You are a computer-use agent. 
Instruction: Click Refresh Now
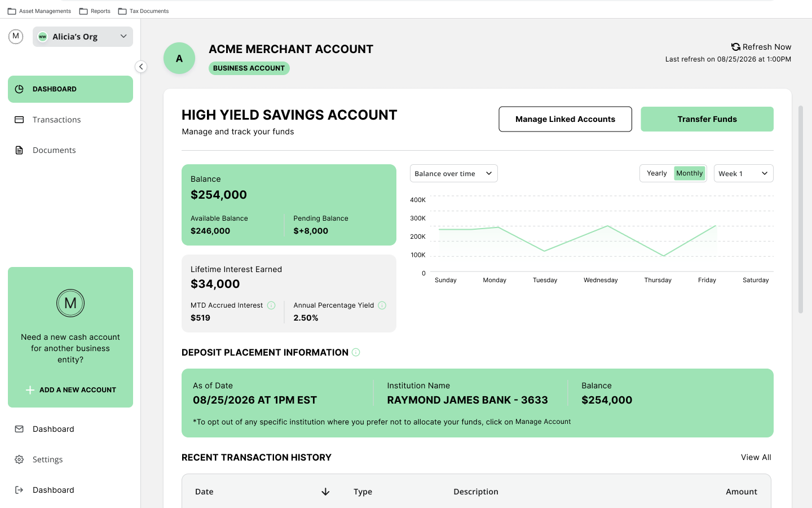coord(761,47)
